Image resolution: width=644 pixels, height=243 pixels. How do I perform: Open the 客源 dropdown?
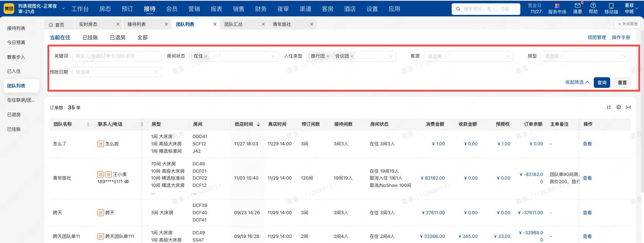click(468, 56)
